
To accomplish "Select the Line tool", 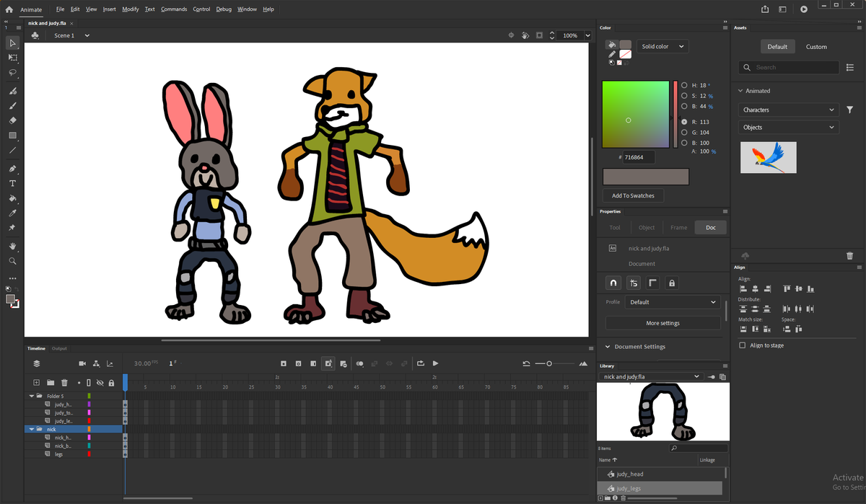I will [x=12, y=151].
